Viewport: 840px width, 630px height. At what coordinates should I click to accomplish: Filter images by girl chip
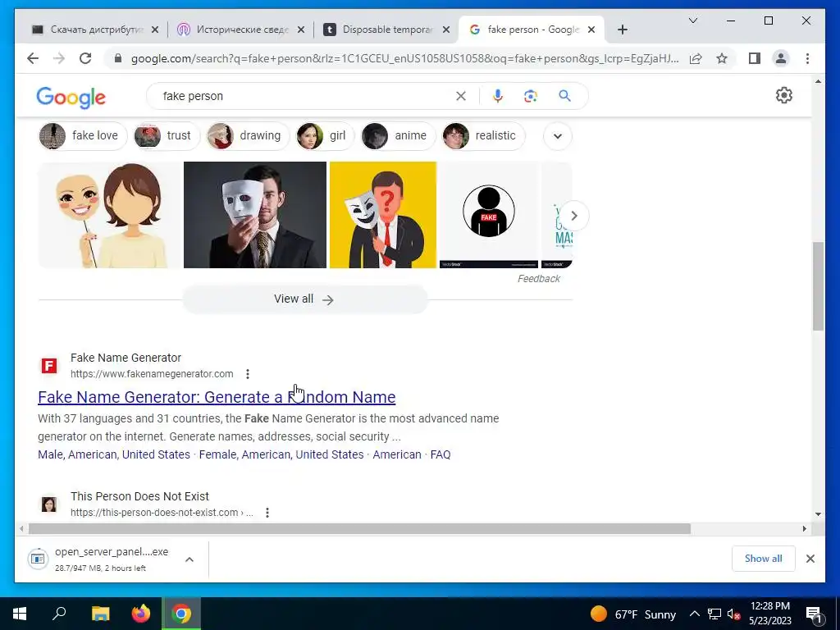pos(325,135)
